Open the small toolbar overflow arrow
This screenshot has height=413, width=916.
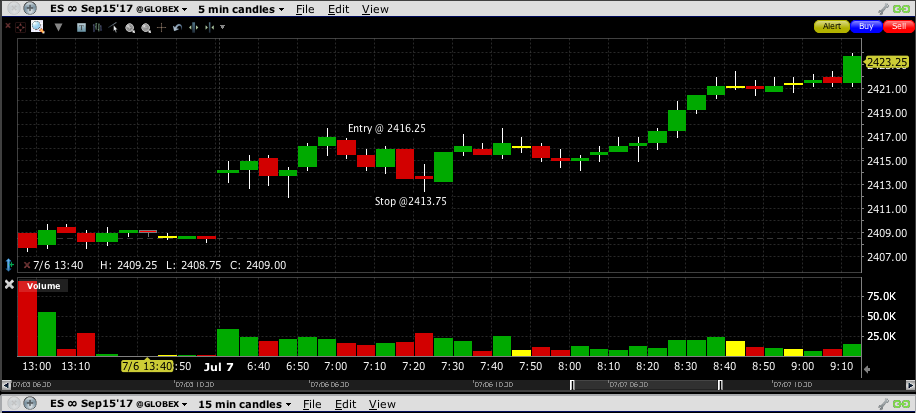222,27
